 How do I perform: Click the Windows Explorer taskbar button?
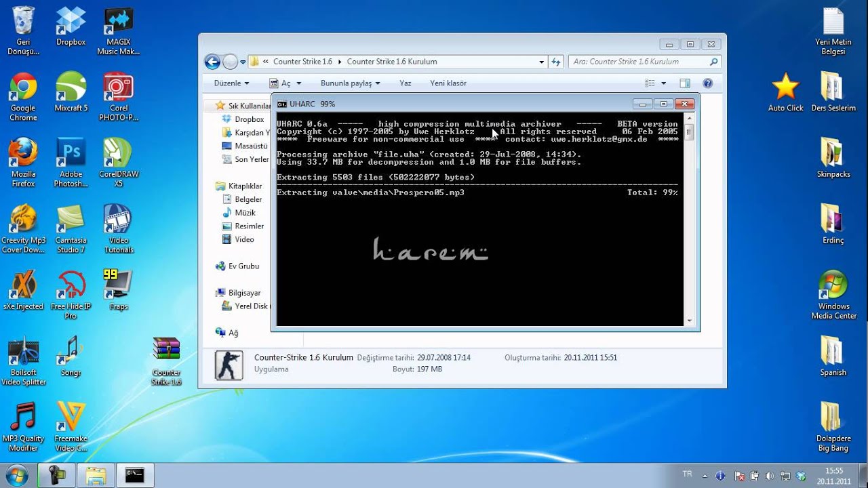tap(96, 475)
